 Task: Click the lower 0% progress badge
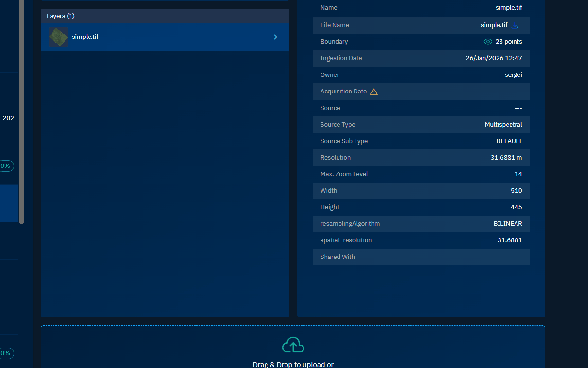coord(6,353)
